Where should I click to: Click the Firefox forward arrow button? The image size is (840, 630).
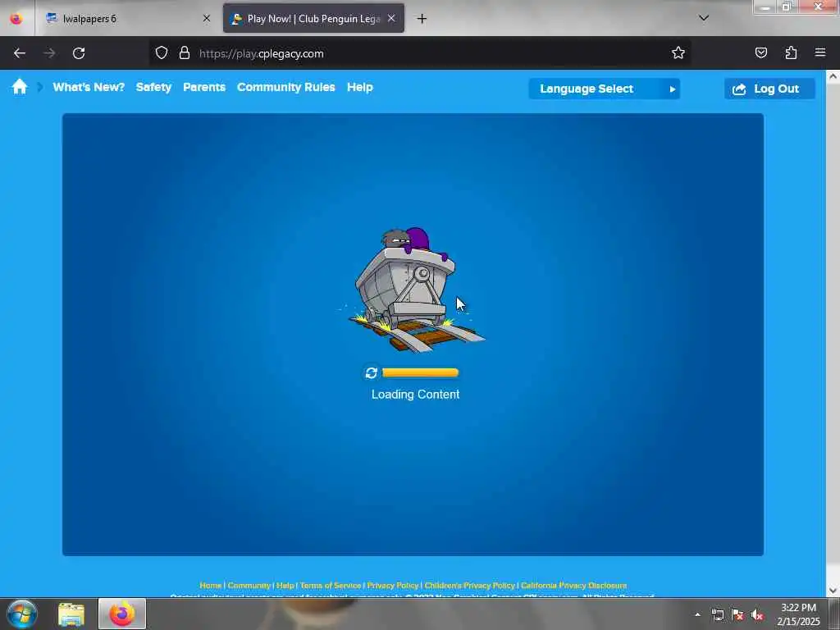point(49,53)
